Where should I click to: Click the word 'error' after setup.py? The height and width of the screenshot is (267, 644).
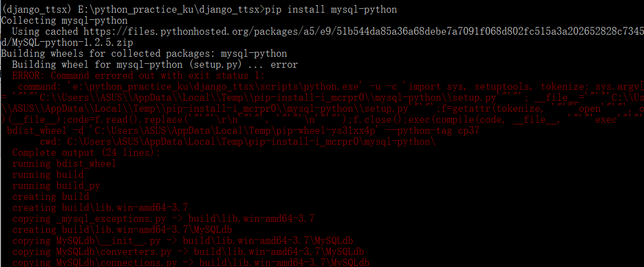click(x=284, y=65)
